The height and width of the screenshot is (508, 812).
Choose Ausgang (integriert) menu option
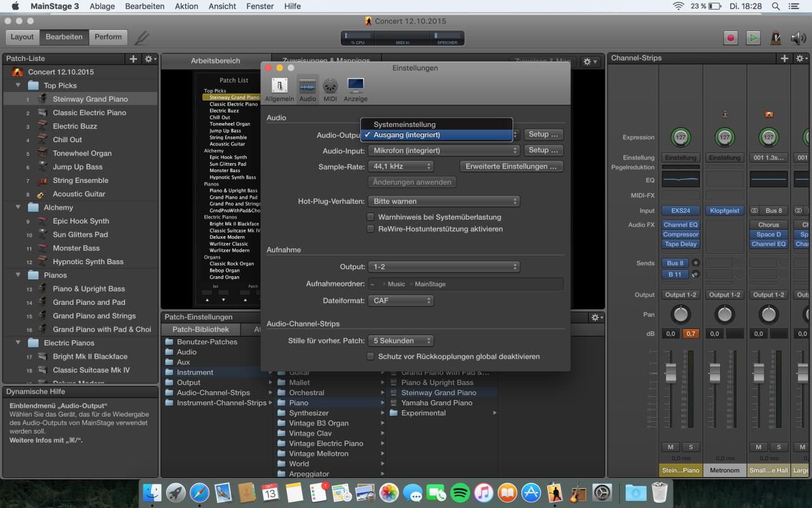point(436,135)
